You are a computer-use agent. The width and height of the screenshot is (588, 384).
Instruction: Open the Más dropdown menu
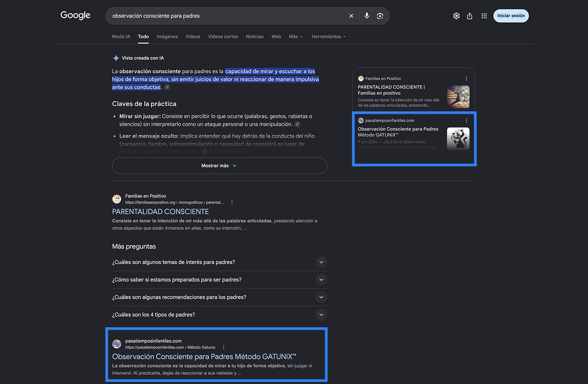(296, 37)
